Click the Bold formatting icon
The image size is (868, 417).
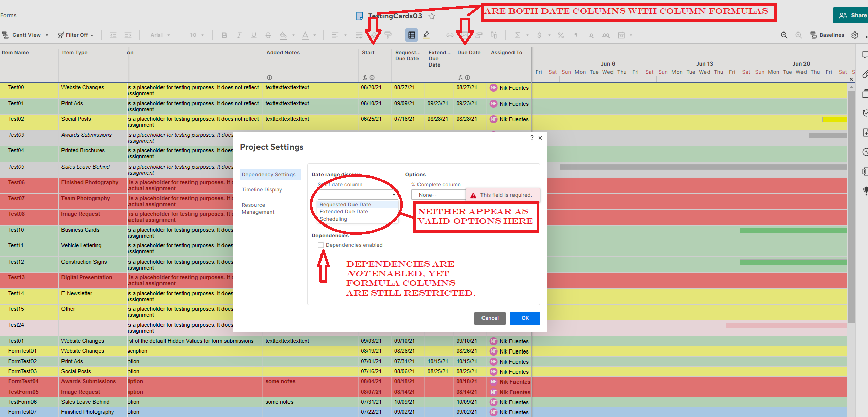tap(224, 35)
